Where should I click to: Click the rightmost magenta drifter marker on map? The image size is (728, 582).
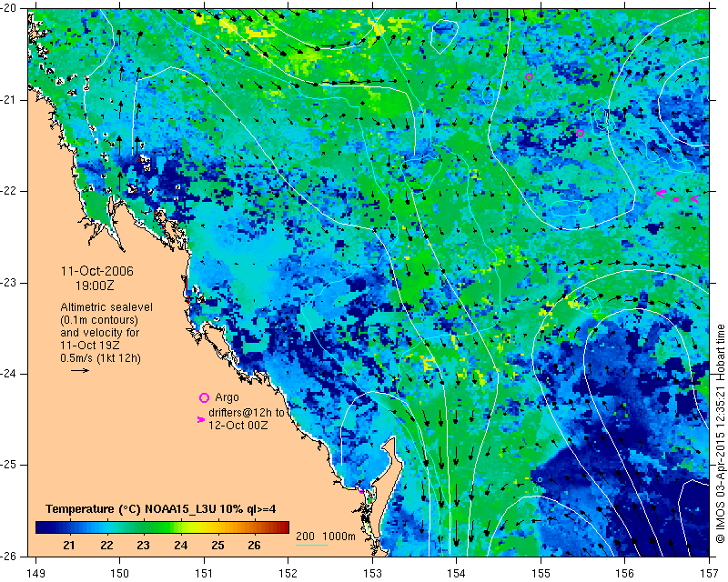point(694,199)
